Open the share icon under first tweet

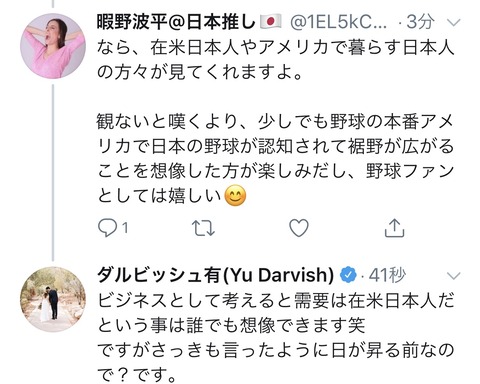394,228
